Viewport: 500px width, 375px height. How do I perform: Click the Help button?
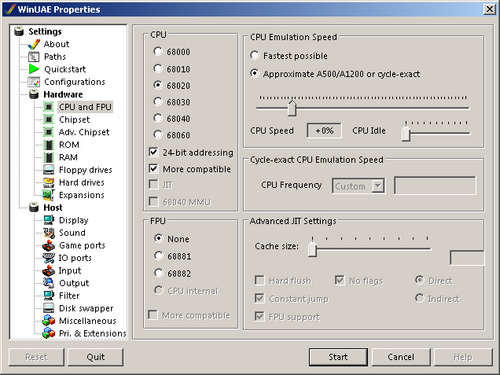pyautogui.click(x=463, y=357)
